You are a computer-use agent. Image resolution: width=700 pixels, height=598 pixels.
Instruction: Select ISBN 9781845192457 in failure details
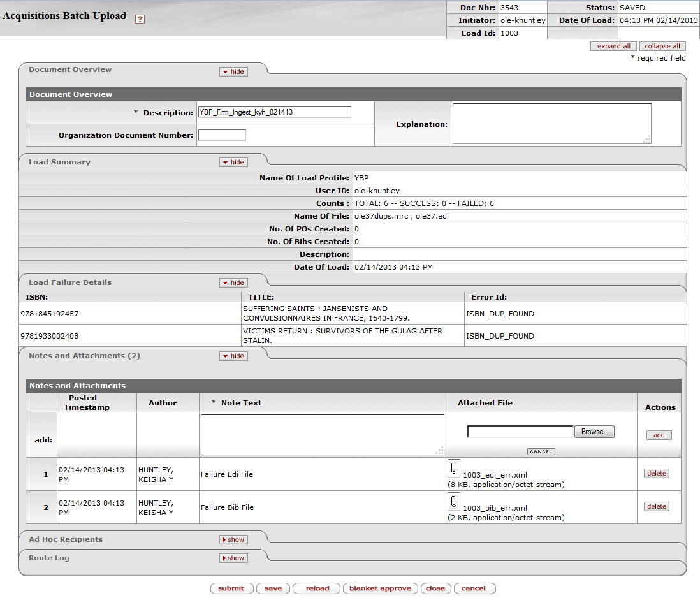[50, 314]
